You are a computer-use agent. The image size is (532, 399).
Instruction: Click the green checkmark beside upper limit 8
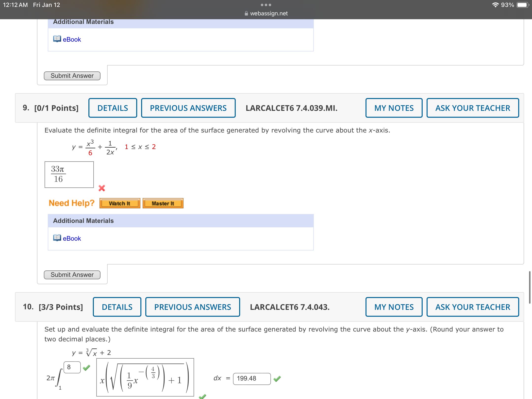pyautogui.click(x=86, y=368)
